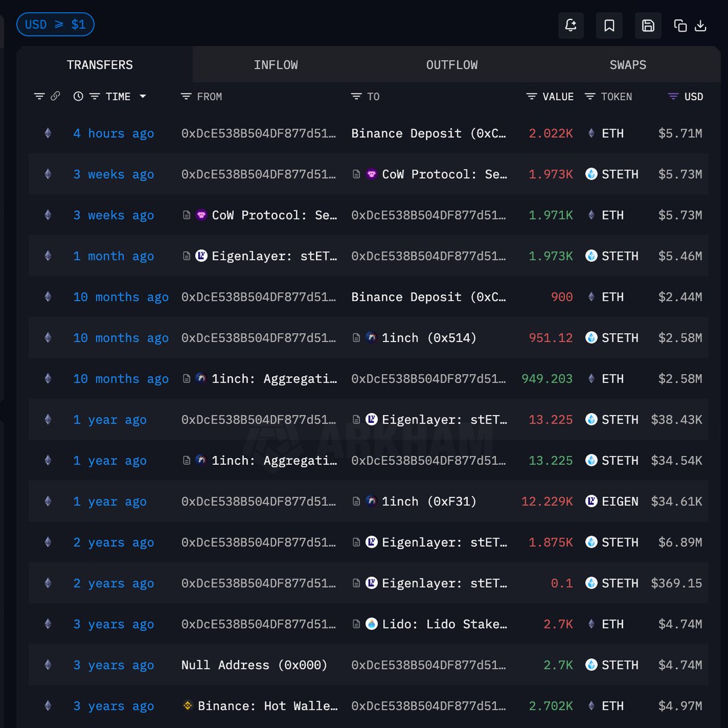This screenshot has height=728, width=728.
Task: Open the 1 month ago timestamp link
Action: coord(113,256)
